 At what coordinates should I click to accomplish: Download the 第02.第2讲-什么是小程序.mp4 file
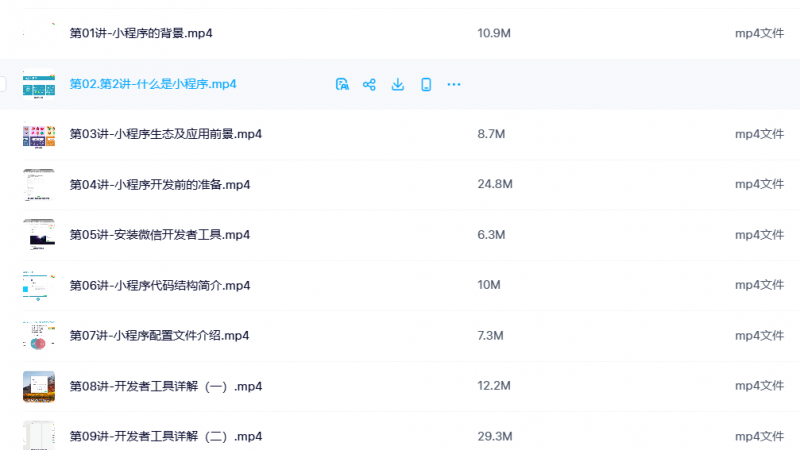pos(397,85)
